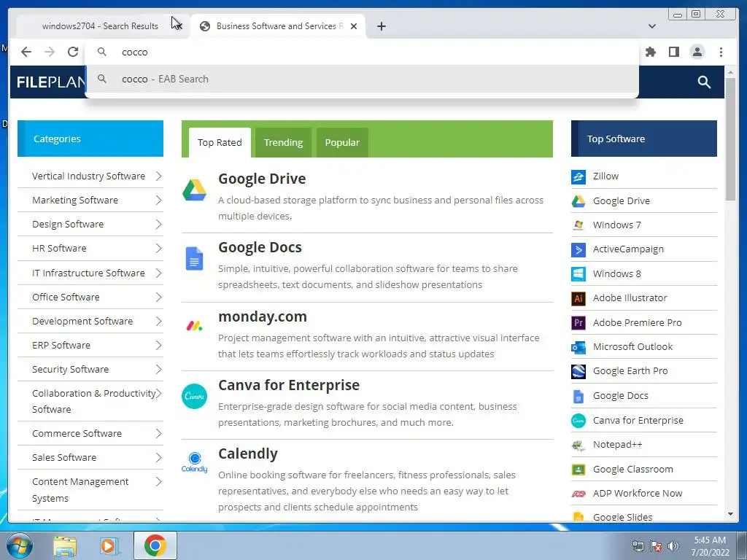Click the Canva round logo in Top Rated
The height and width of the screenshot is (560, 747).
[194, 396]
